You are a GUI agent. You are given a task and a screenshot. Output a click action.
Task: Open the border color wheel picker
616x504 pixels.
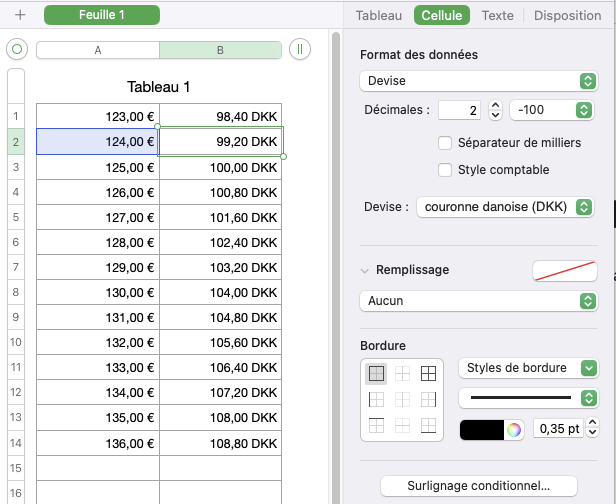[514, 430]
